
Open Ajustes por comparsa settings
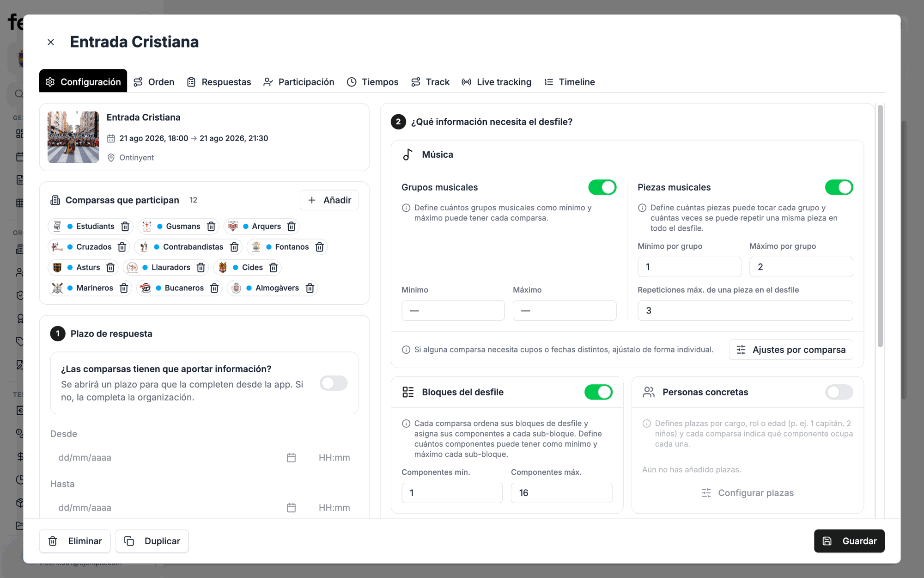(791, 350)
